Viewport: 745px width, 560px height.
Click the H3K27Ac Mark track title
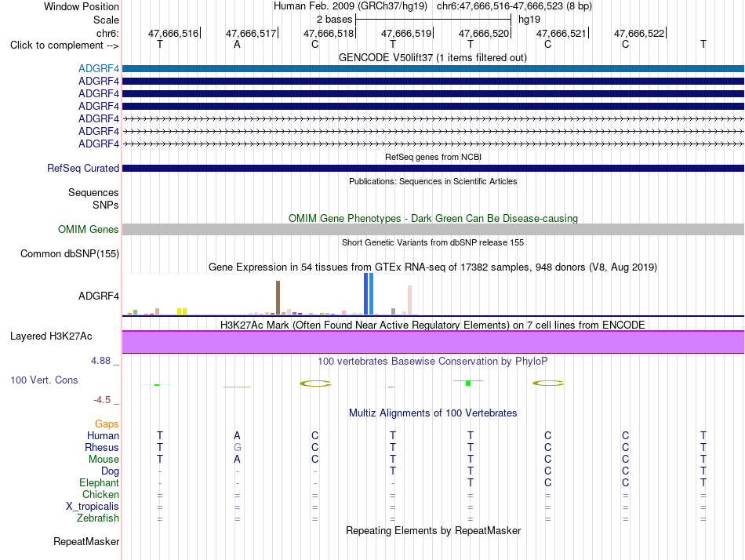coord(433,325)
